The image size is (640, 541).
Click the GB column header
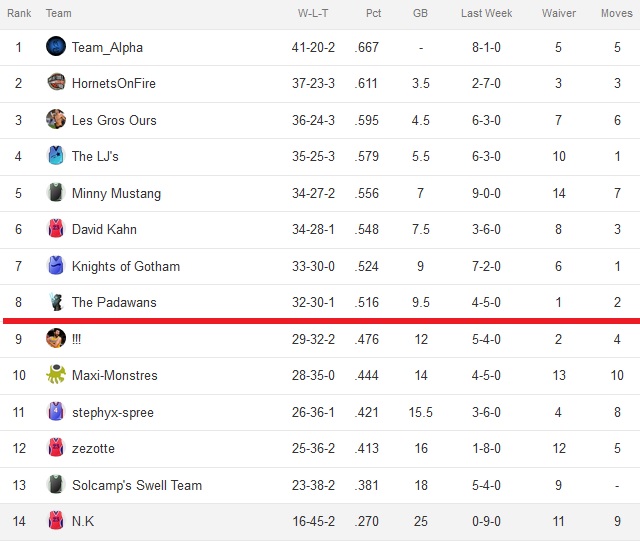(420, 13)
